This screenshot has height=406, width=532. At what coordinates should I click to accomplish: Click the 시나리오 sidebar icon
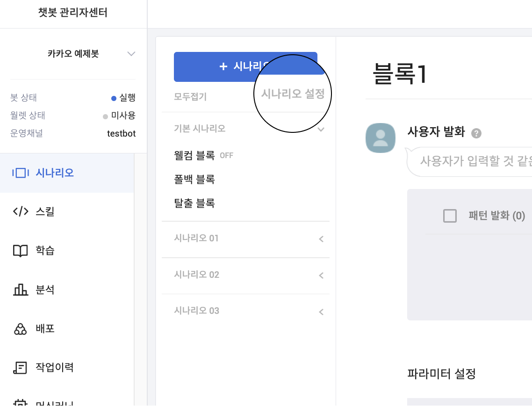[x=21, y=173]
